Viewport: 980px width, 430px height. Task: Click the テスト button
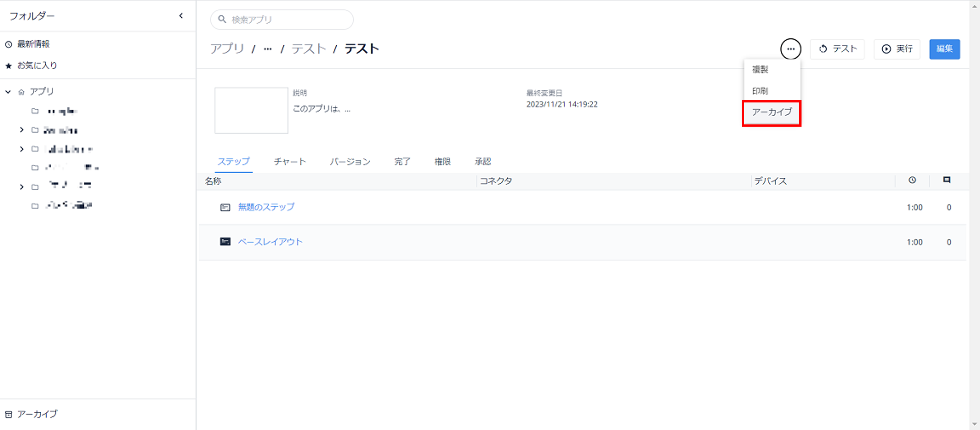click(837, 49)
